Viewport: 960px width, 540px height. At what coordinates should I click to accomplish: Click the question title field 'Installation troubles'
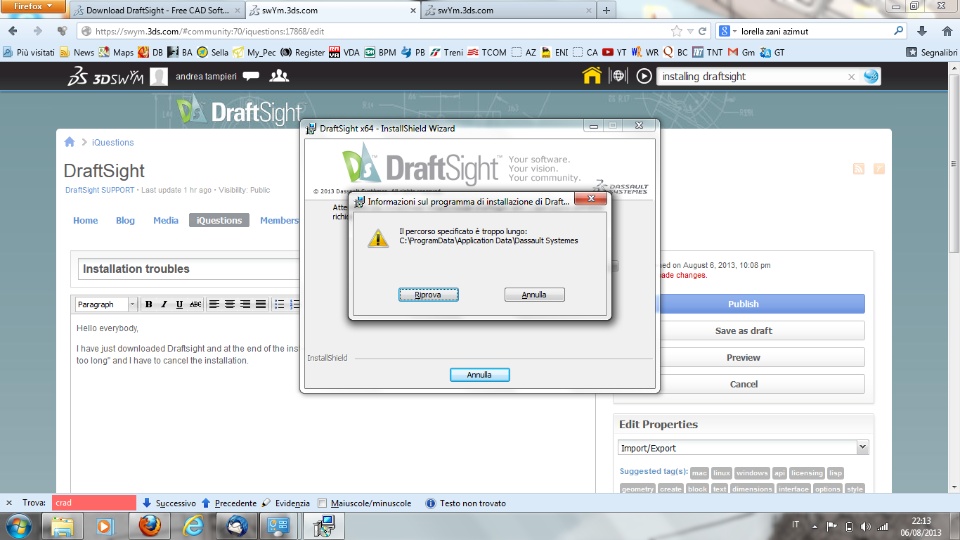coord(189,269)
